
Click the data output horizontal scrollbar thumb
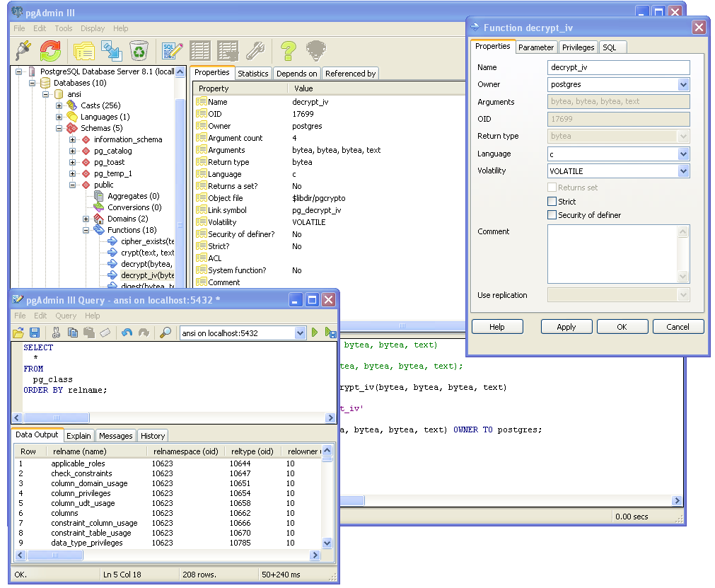[54, 555]
